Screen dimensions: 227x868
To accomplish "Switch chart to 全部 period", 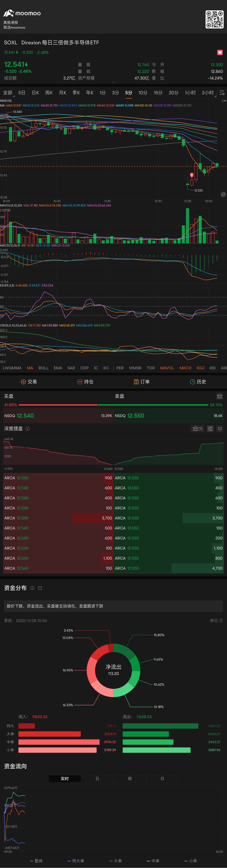I will [x=8, y=93].
